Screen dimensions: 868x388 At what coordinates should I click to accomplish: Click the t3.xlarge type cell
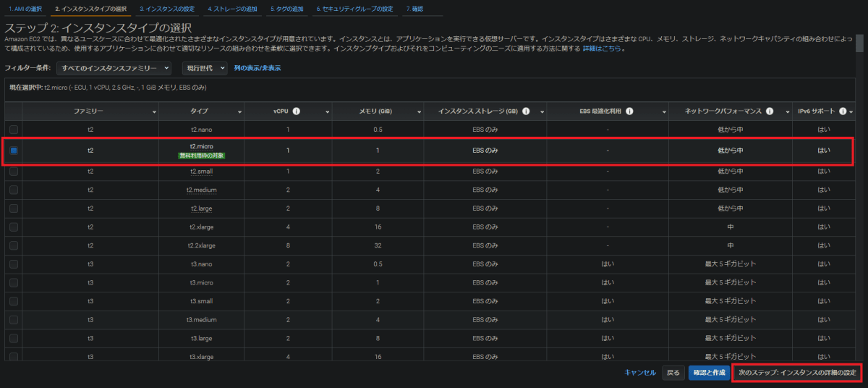[x=202, y=356]
